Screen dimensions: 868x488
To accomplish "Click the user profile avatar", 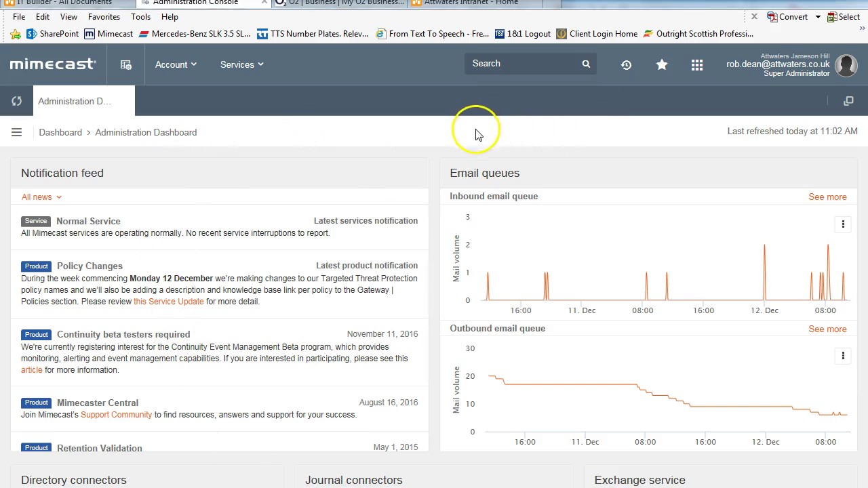I will 846,65.
